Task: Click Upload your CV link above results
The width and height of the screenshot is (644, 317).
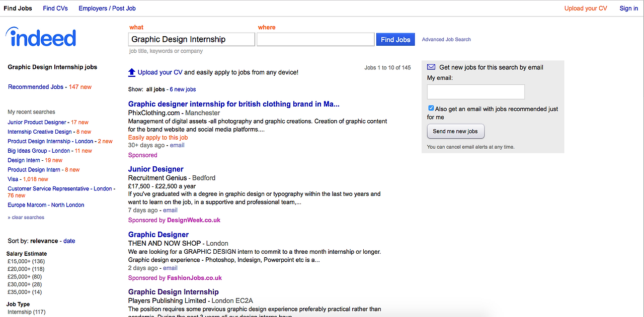Action: click(160, 72)
